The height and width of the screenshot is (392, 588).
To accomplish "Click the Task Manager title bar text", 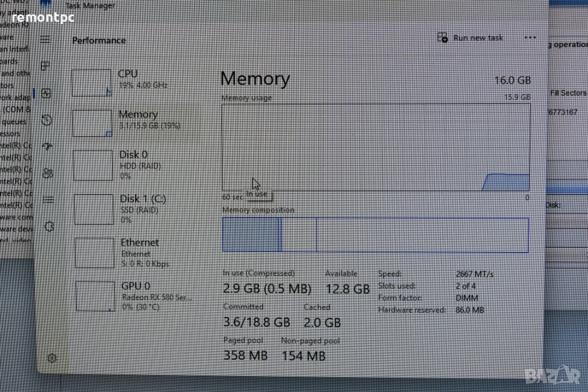I will (90, 6).
